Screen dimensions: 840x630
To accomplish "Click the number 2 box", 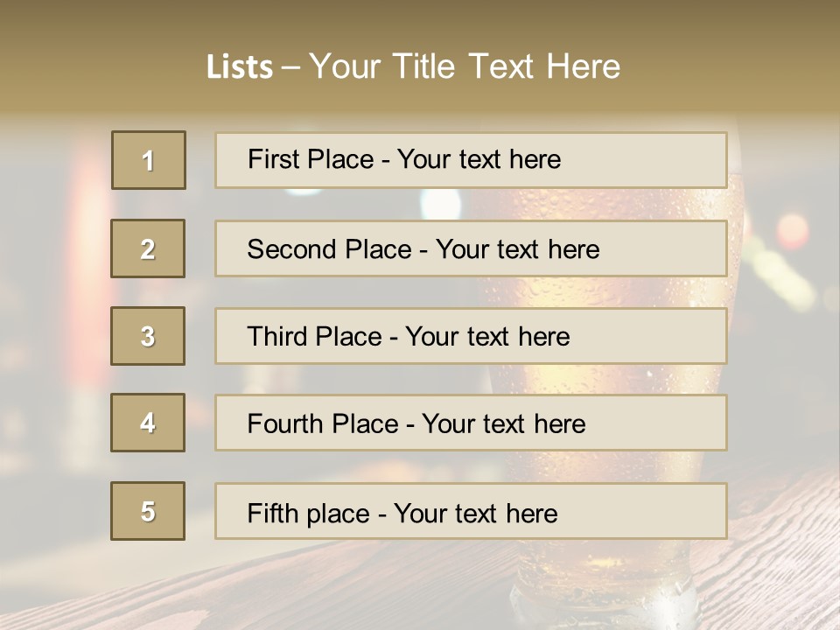I will [x=148, y=248].
